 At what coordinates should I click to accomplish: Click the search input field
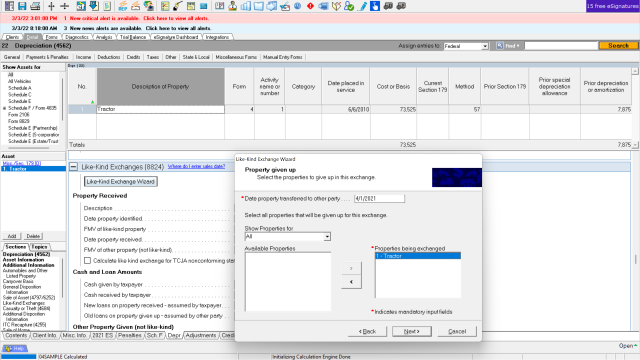pos(561,46)
